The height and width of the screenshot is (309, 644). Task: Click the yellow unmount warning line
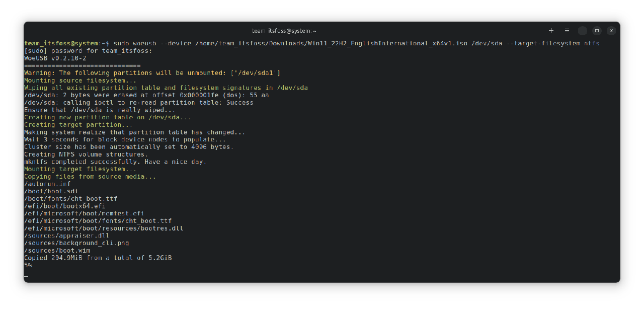[x=152, y=73]
